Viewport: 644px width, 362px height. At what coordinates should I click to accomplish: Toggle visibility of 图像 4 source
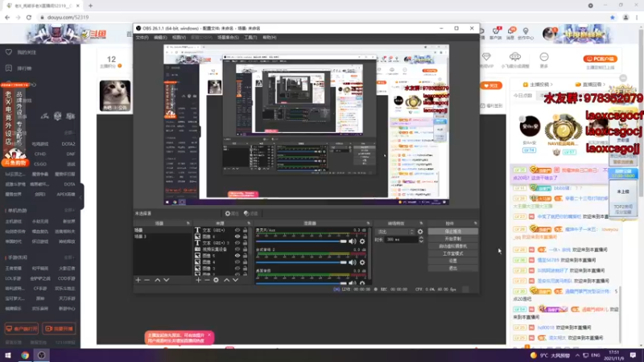pyautogui.click(x=237, y=262)
